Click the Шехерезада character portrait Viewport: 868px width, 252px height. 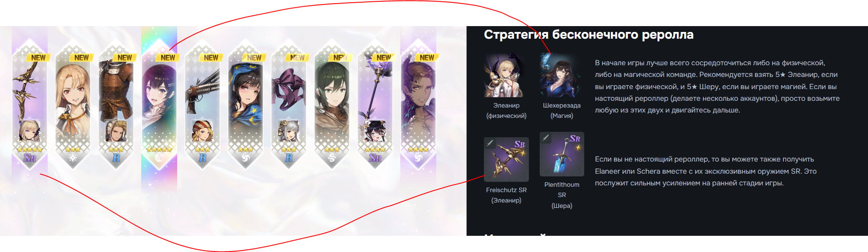pos(562,75)
